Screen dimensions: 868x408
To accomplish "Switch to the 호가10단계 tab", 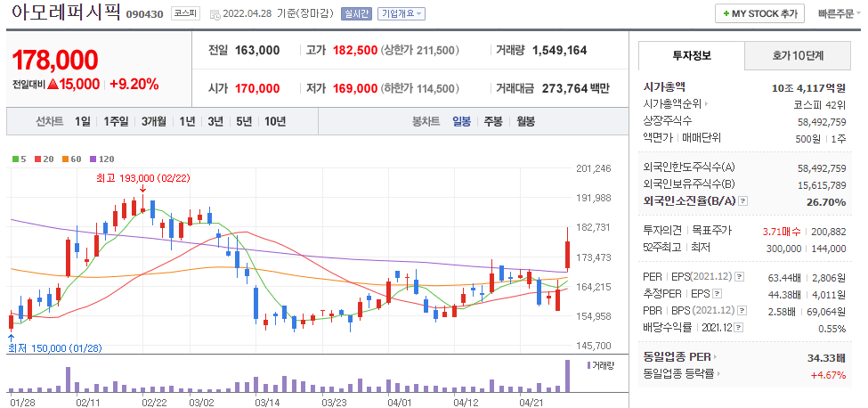I will [798, 55].
